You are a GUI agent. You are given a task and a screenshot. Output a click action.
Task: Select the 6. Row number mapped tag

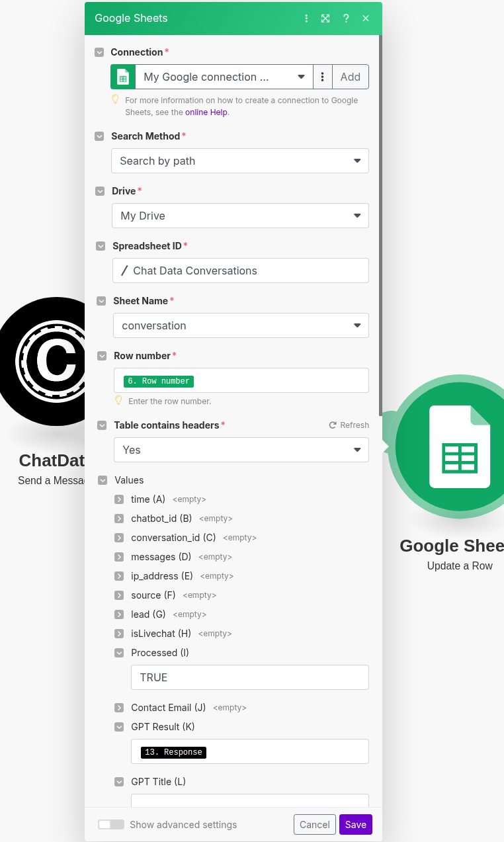159,381
